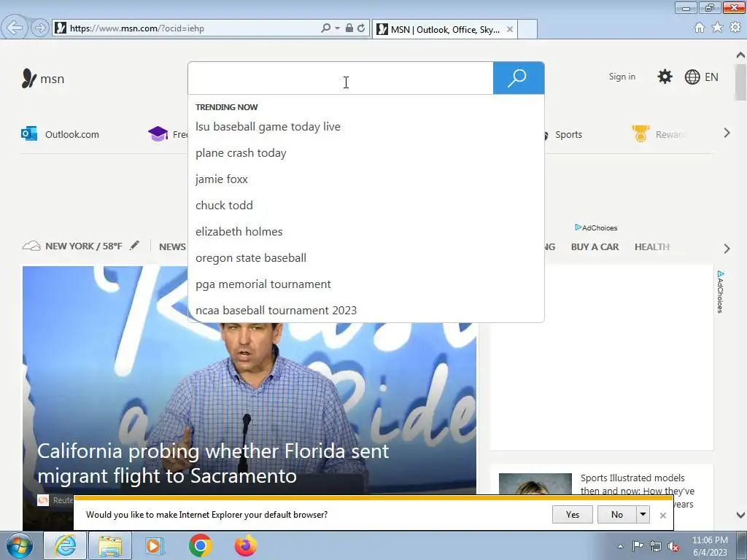
Task: Click Action Center flag tray icon
Action: [638, 546]
